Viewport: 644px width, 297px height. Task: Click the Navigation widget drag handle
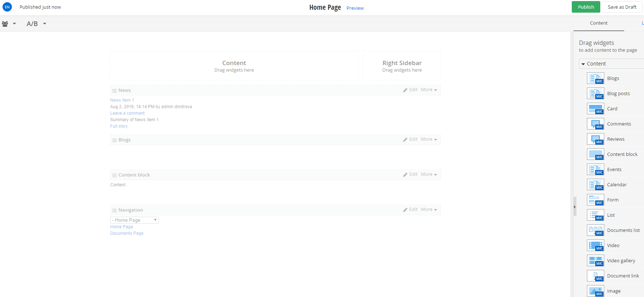tap(114, 210)
